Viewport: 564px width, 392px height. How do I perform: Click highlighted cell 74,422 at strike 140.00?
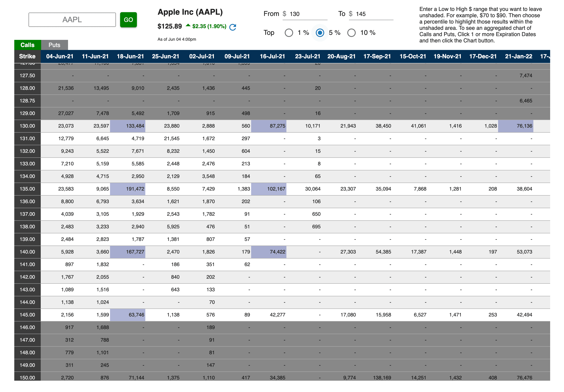pos(269,252)
